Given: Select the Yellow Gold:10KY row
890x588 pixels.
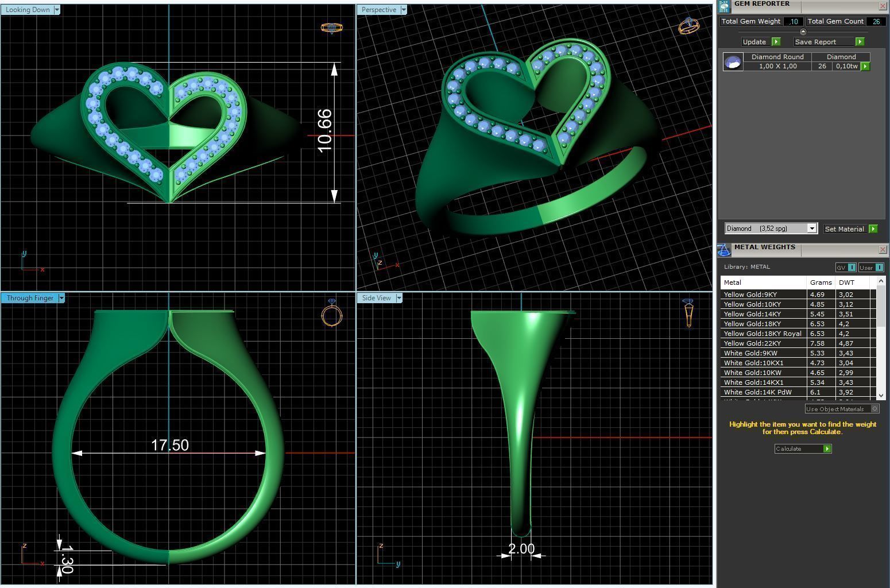Looking at the screenshot, I should tap(799, 304).
